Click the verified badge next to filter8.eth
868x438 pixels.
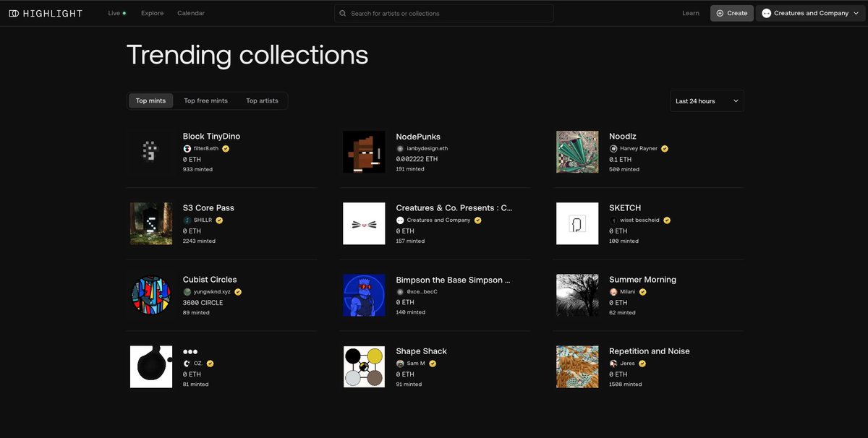[x=226, y=149]
